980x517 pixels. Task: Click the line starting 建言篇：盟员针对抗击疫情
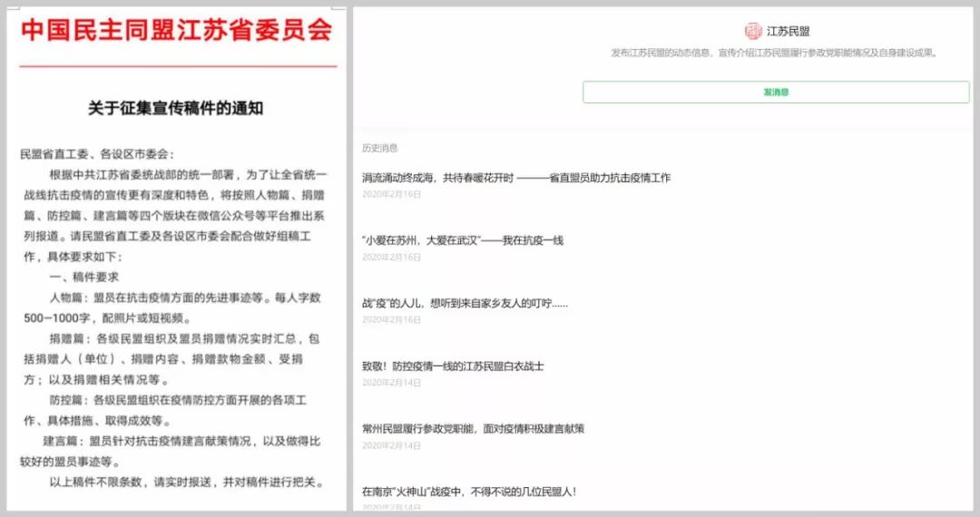[x=181, y=441]
